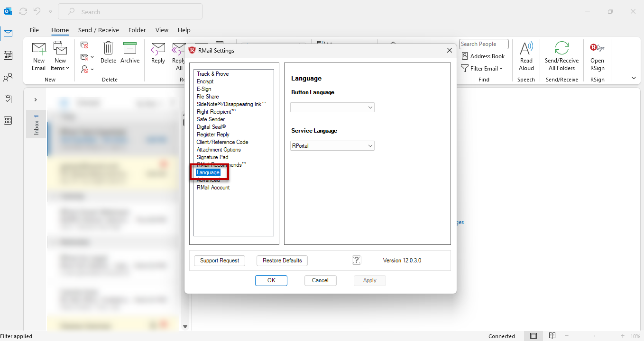Screen dimensions: 644x341
Task: Switch to Reading view in status bar
Action: coord(552,336)
